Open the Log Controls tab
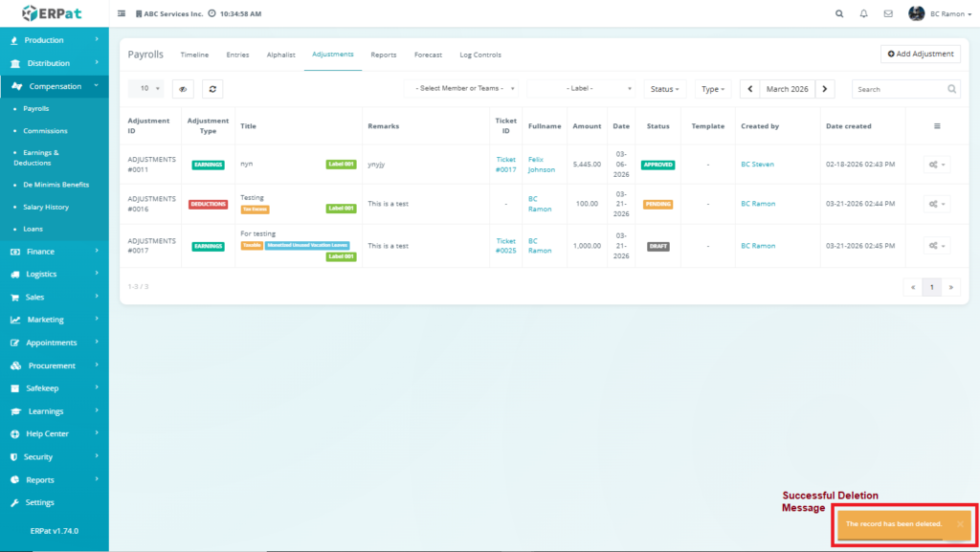Viewport: 980px width, 552px height. (479, 55)
